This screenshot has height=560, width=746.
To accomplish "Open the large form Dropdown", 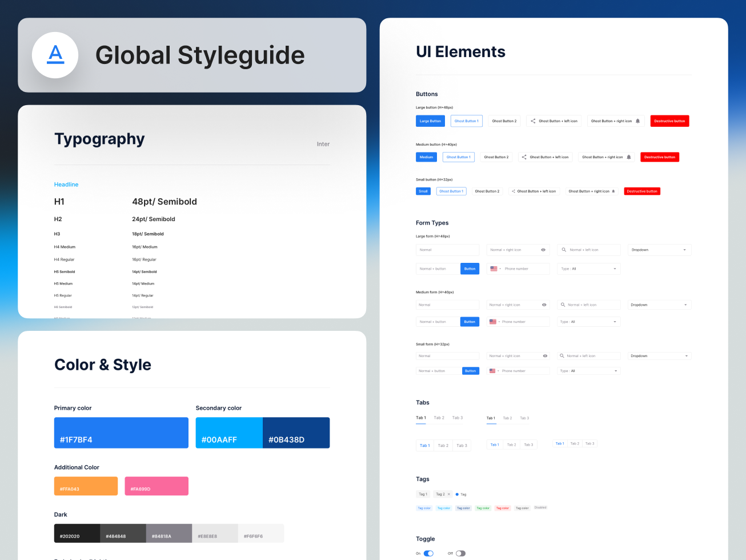I will coord(659,250).
